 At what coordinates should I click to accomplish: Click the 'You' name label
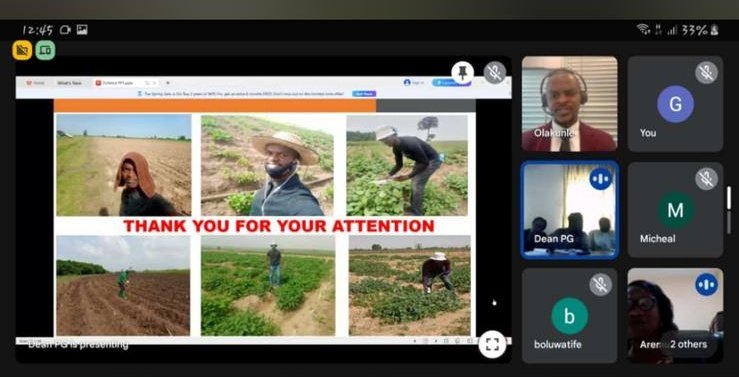[648, 133]
